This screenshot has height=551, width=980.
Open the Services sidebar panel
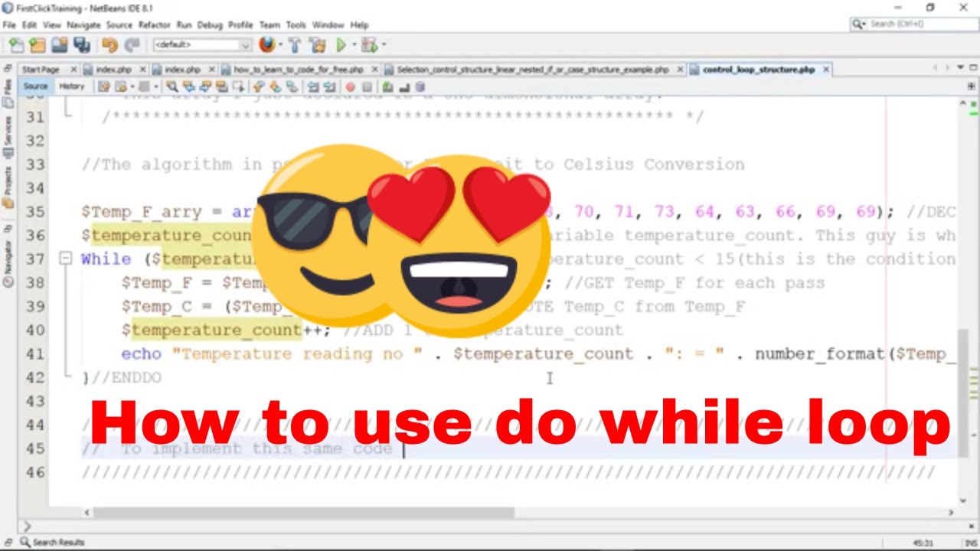click(7, 136)
